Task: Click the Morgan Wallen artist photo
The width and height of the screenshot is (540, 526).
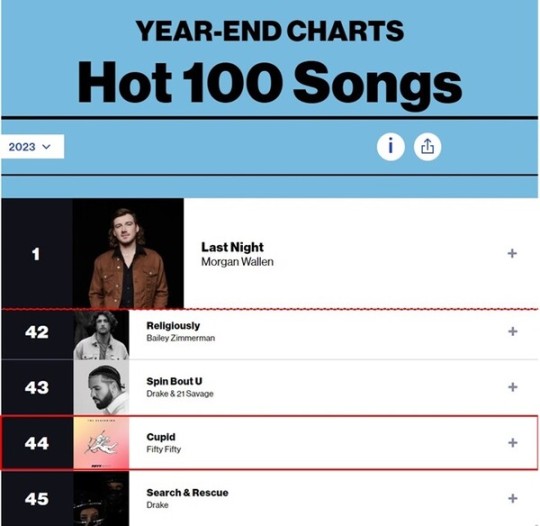Action: (128, 254)
